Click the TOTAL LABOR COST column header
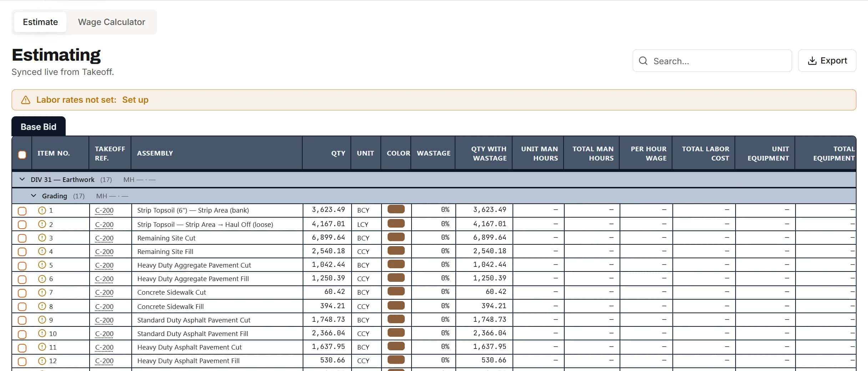Viewport: 868px width, 371px height. (x=703, y=153)
